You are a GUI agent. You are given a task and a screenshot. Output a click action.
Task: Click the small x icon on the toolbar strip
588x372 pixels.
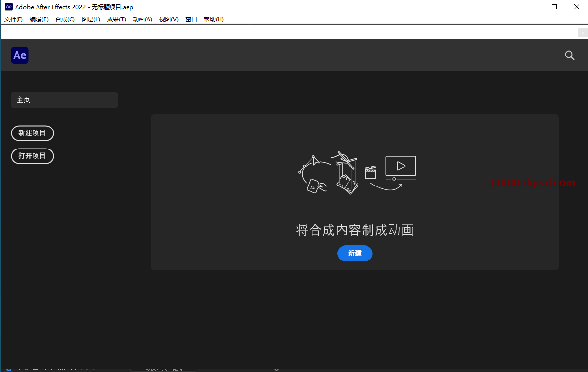583,33
